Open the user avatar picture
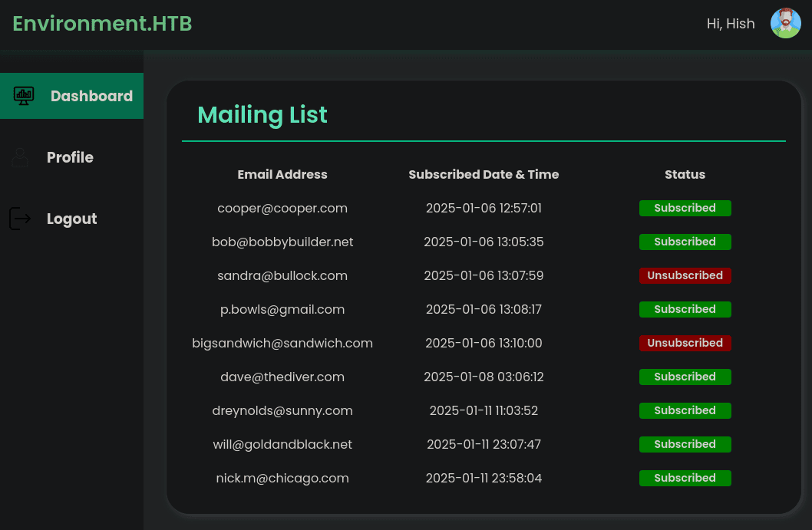This screenshot has height=530, width=812. (785, 24)
